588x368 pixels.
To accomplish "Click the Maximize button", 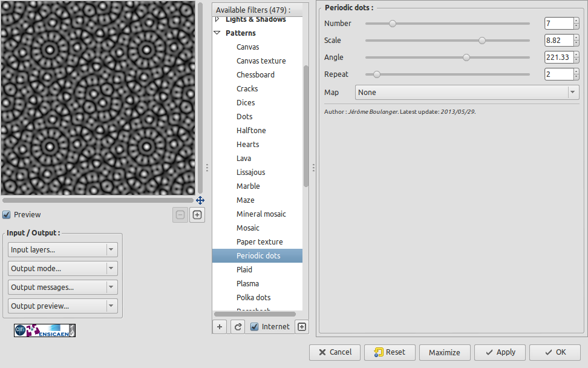I will pos(445,352).
